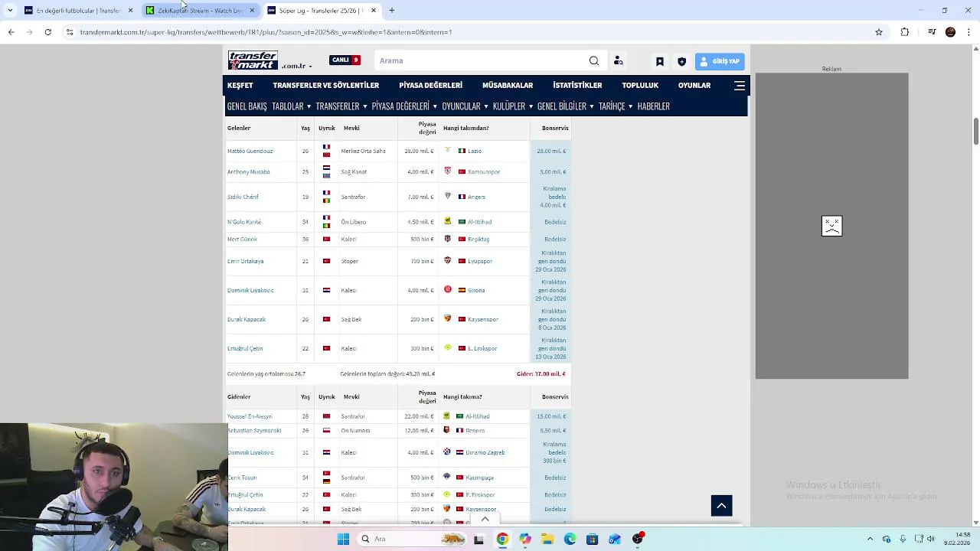Screen dimensions: 980x551
Task: Open the detailed player search icon
Action: (x=618, y=61)
